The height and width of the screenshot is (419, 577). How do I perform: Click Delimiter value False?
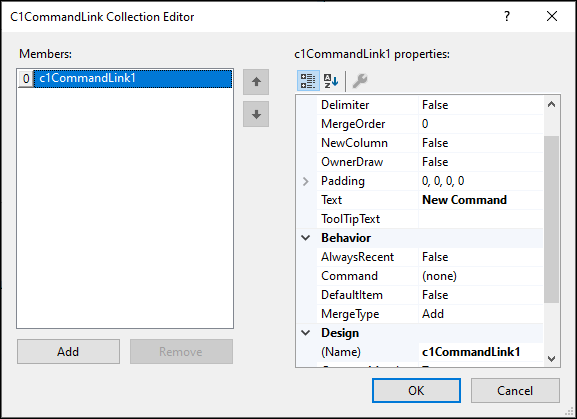[x=435, y=105]
